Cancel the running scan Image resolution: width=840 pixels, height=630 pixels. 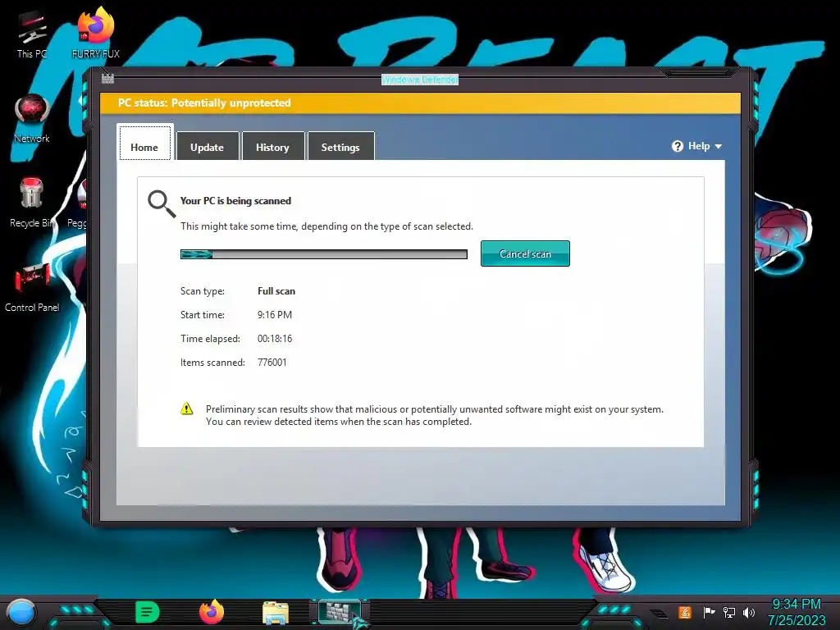tap(525, 253)
